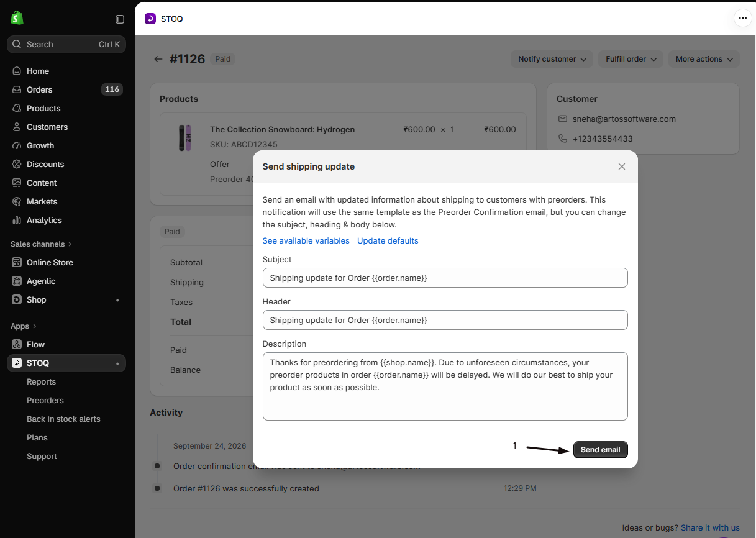The width and height of the screenshot is (756, 538).
Task: Open the Search bar
Action: click(66, 44)
